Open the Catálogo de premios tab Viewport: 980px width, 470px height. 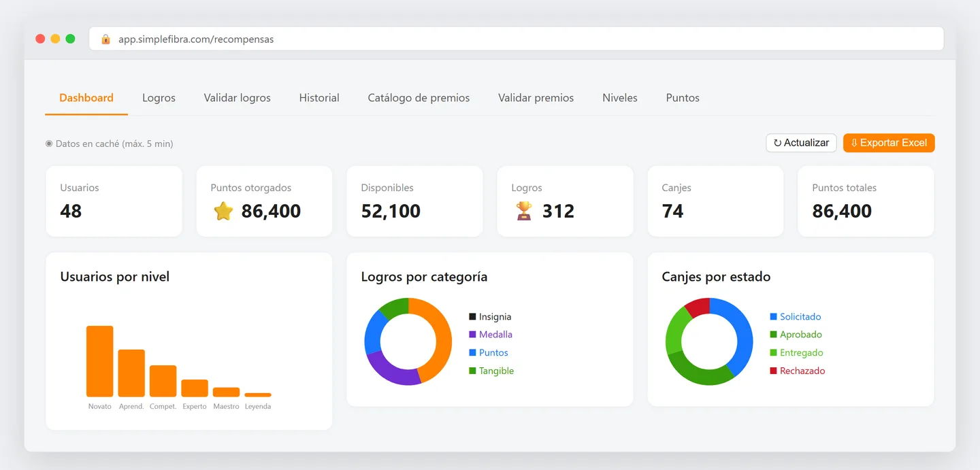click(419, 98)
